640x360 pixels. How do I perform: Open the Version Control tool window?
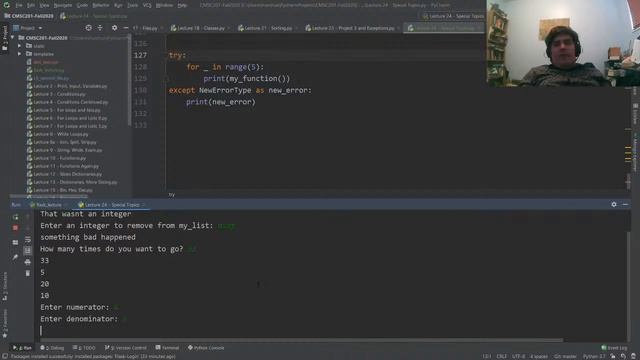coord(126,348)
